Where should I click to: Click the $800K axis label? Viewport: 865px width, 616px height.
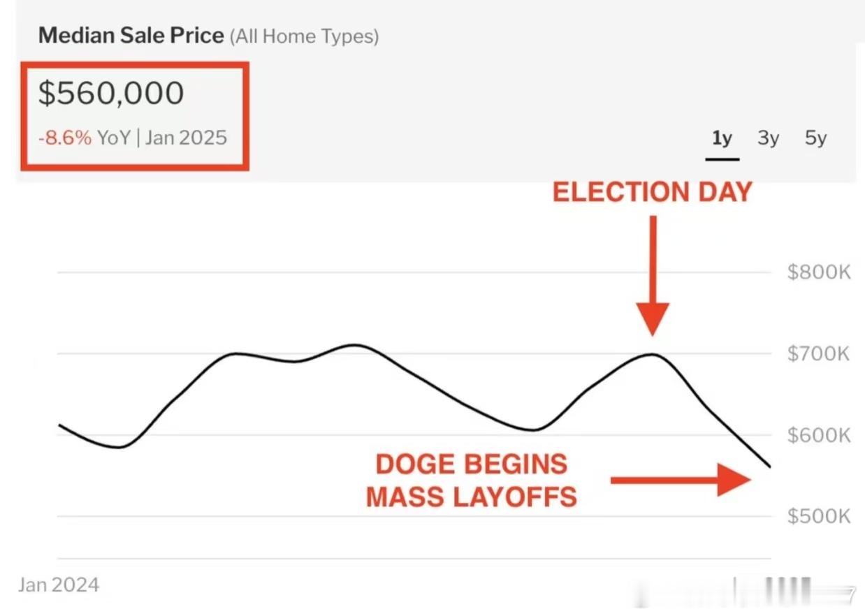[x=818, y=272]
